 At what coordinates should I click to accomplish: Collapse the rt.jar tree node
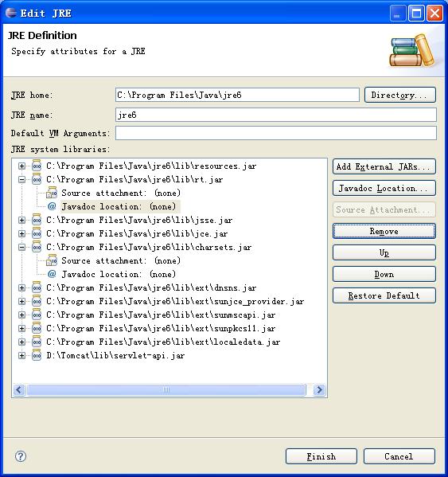coord(21,179)
